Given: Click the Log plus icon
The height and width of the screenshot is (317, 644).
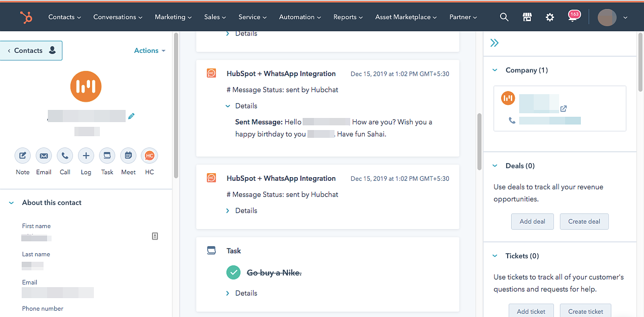Looking at the screenshot, I should (x=86, y=155).
